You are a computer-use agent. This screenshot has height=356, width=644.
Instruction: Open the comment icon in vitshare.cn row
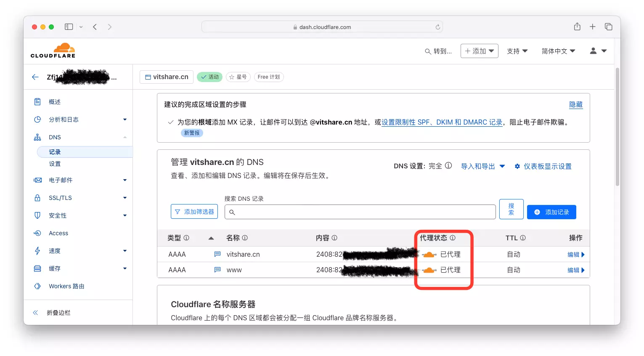click(217, 254)
